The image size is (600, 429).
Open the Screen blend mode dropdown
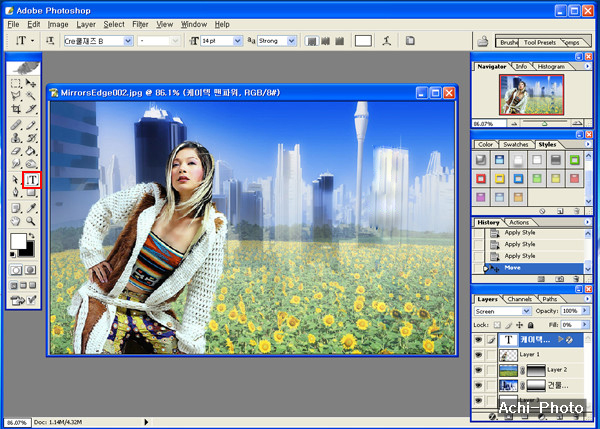pyautogui.click(x=505, y=311)
